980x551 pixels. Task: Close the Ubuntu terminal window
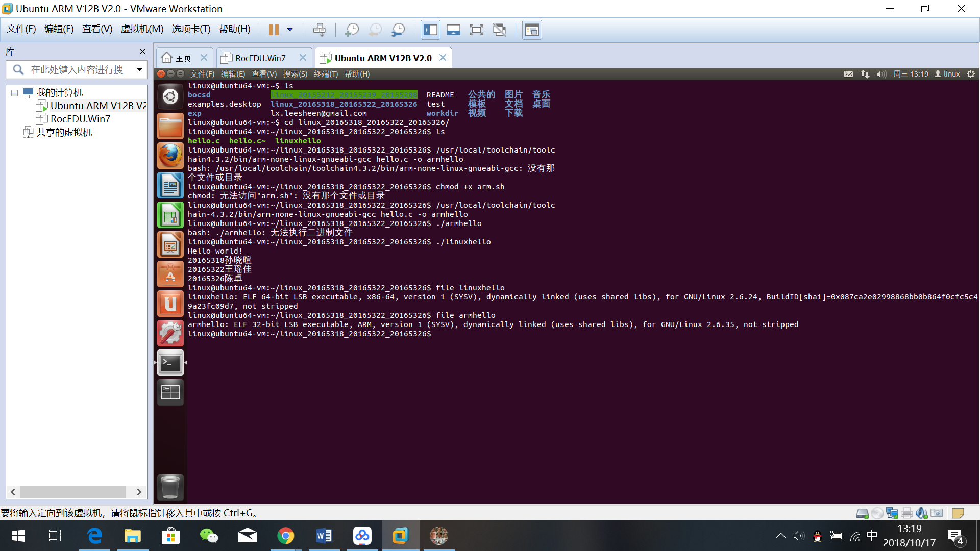coord(161,74)
